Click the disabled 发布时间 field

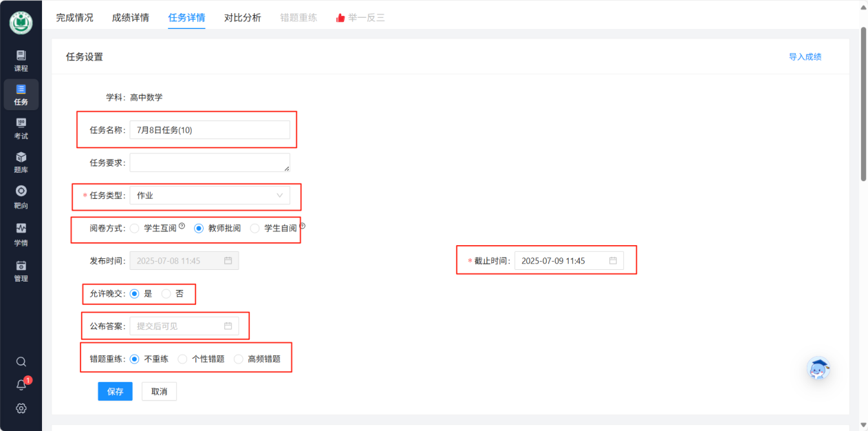pyautogui.click(x=184, y=261)
